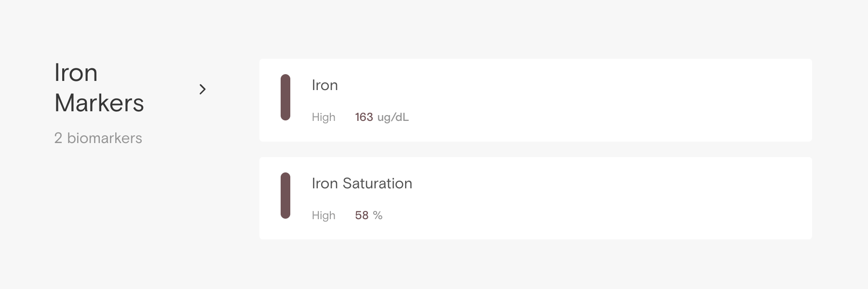Image resolution: width=868 pixels, height=289 pixels.
Task: Click the 163 number on Iron card
Action: (x=364, y=117)
